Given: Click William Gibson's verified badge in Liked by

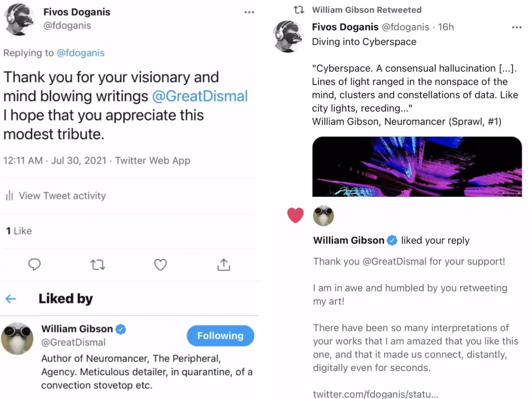Looking at the screenshot, I should tap(120, 329).
